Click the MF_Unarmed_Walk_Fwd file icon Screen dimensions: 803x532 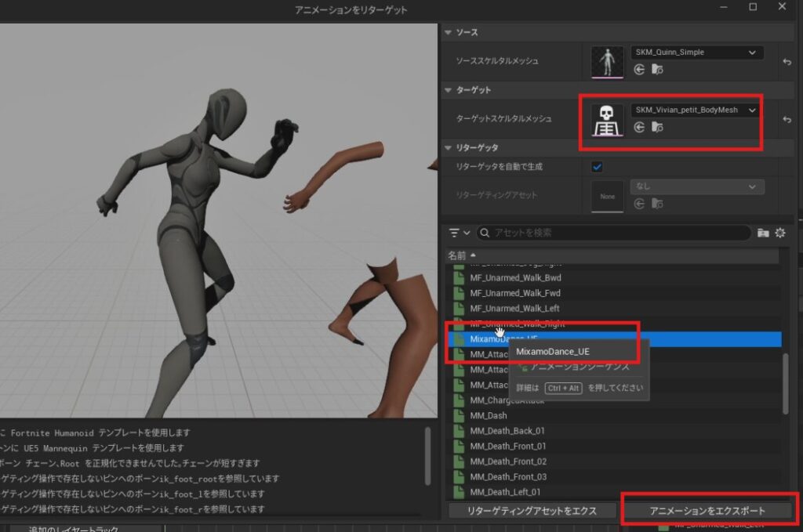click(x=459, y=293)
